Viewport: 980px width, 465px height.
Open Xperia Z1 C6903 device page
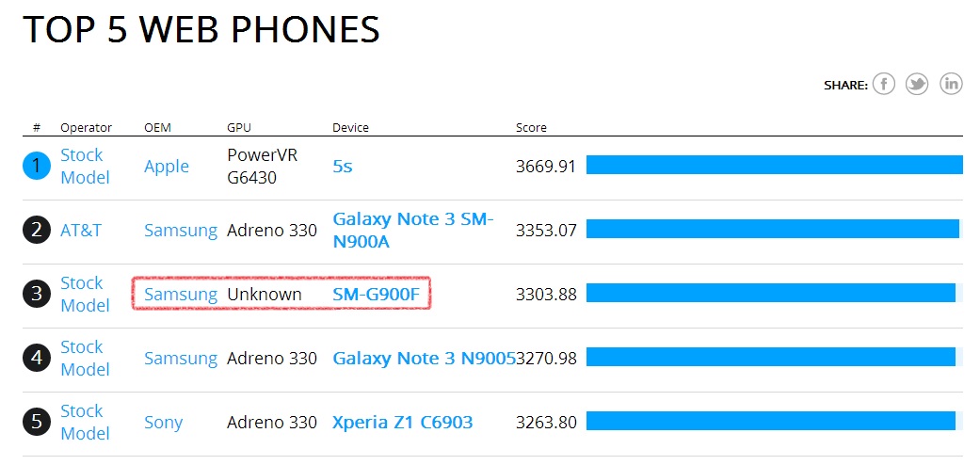[402, 423]
